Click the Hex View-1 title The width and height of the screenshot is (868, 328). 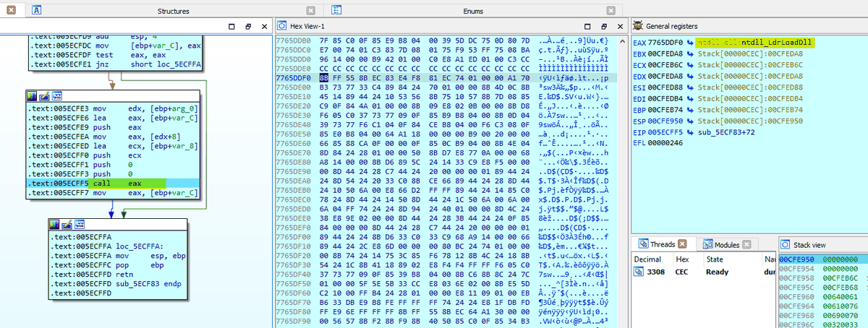[x=307, y=26]
